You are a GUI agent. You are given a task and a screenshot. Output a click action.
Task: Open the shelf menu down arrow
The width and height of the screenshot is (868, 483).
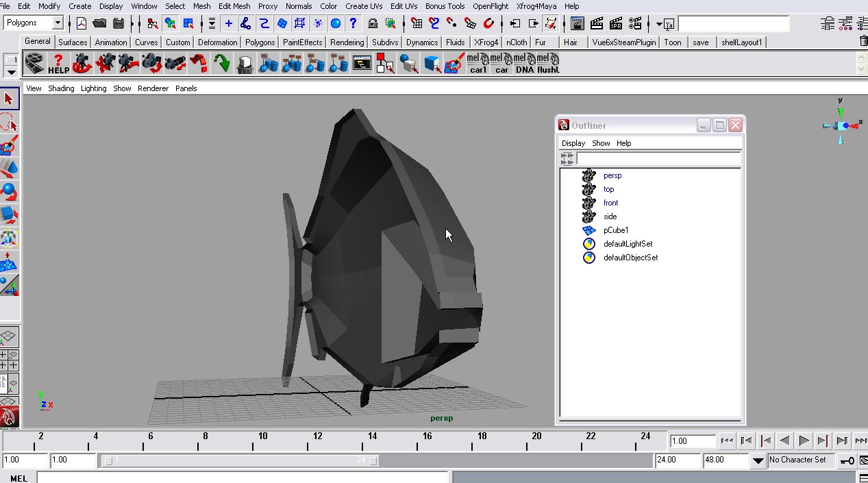tap(12, 72)
